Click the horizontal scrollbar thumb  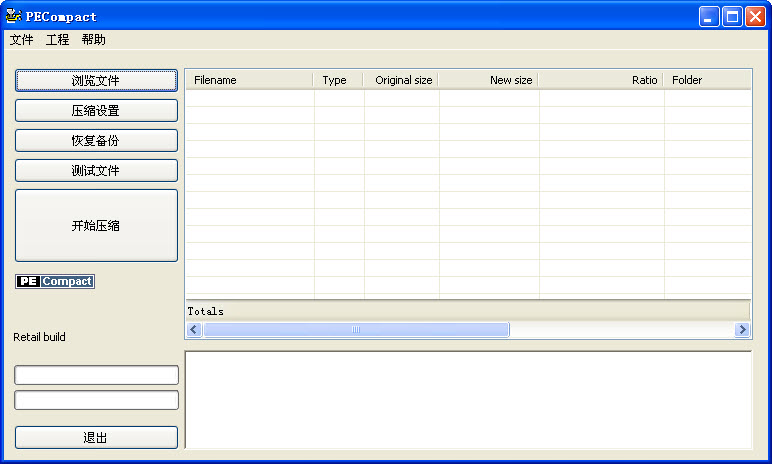point(356,330)
